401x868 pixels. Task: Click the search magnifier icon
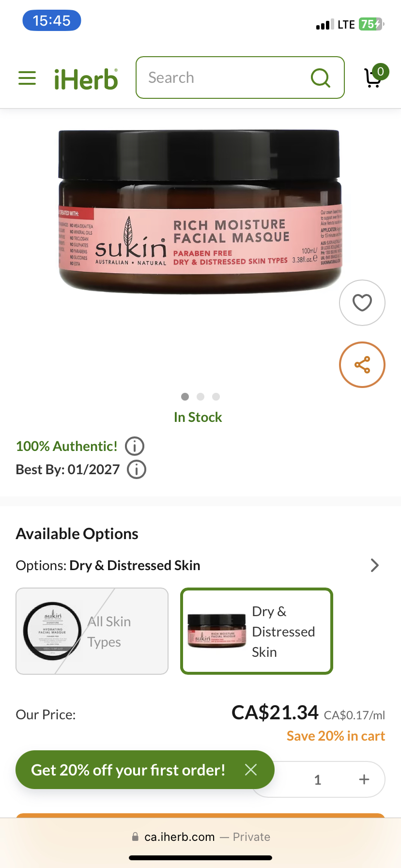click(321, 77)
